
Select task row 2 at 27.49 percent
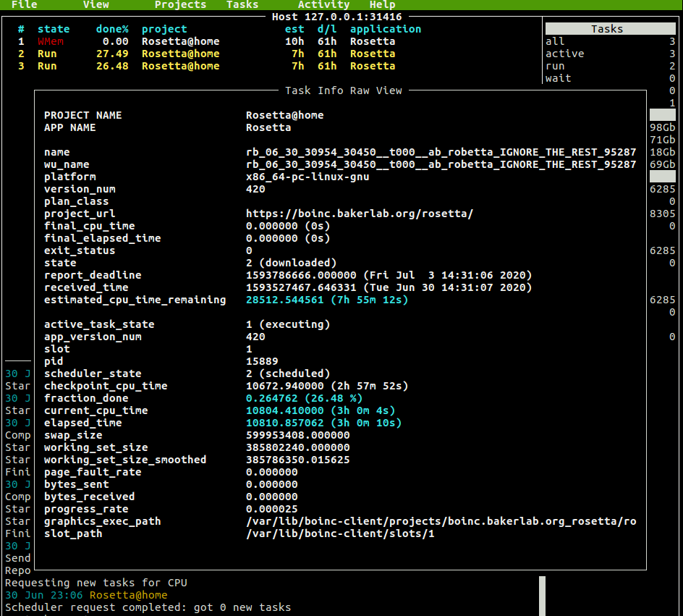[x=206, y=54]
